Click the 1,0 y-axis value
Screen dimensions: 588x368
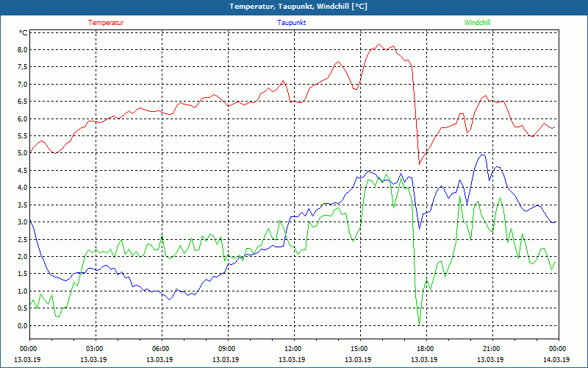(x=23, y=291)
